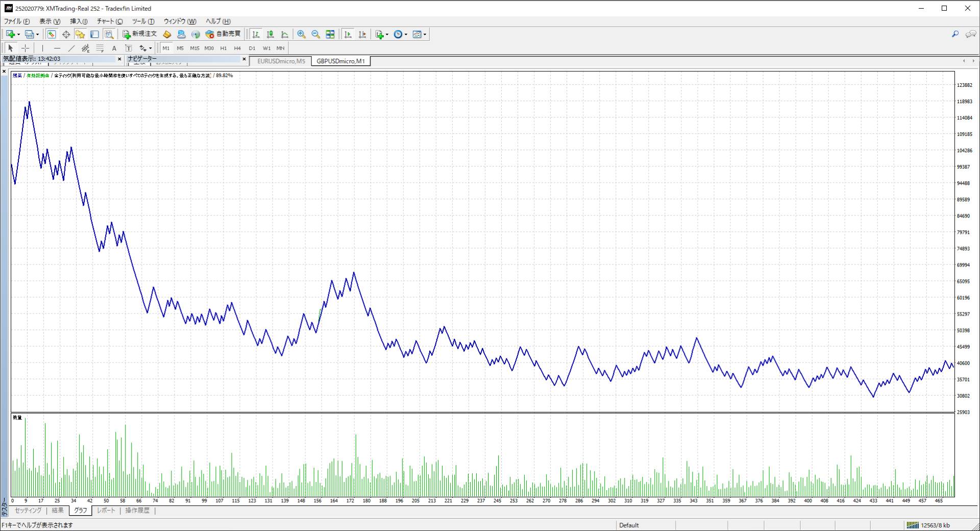Close the tester panel with X
Screen dimensions: 980x531
click(4, 71)
